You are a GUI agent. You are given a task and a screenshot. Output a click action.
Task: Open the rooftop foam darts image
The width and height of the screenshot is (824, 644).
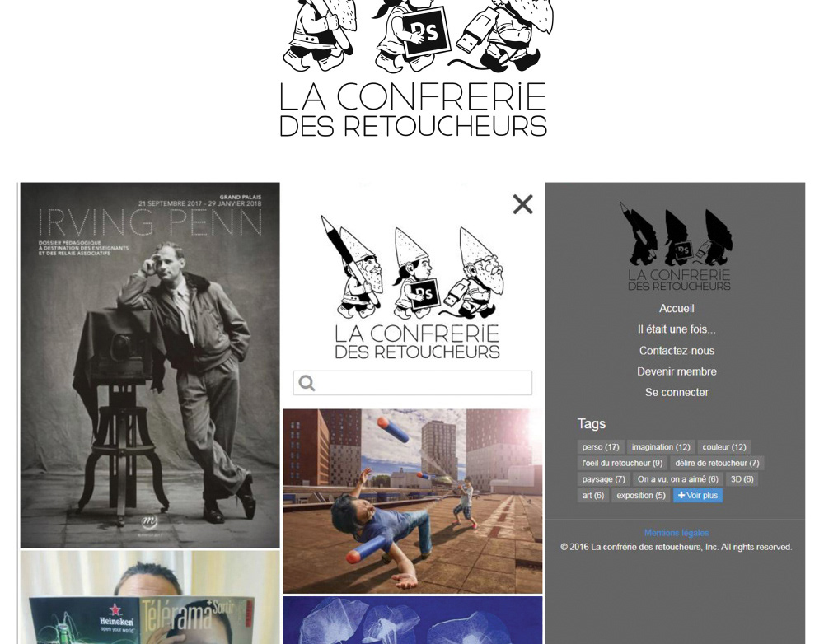click(x=413, y=502)
